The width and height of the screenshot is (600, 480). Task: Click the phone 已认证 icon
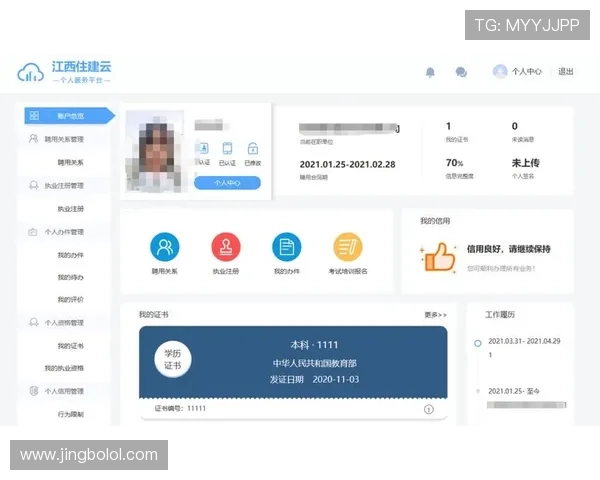click(227, 148)
